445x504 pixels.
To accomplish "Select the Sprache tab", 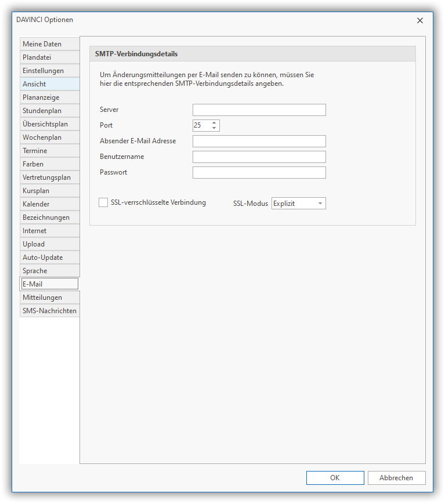I will tap(49, 271).
